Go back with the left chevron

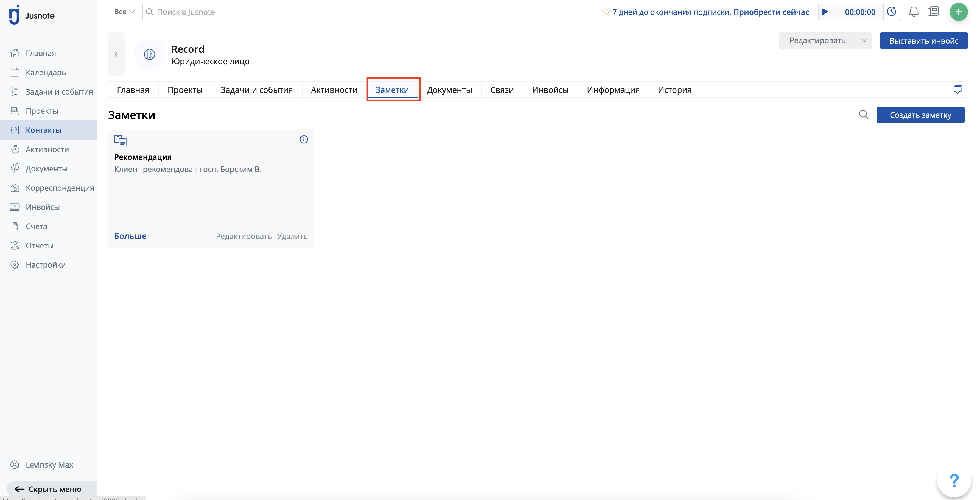click(116, 54)
